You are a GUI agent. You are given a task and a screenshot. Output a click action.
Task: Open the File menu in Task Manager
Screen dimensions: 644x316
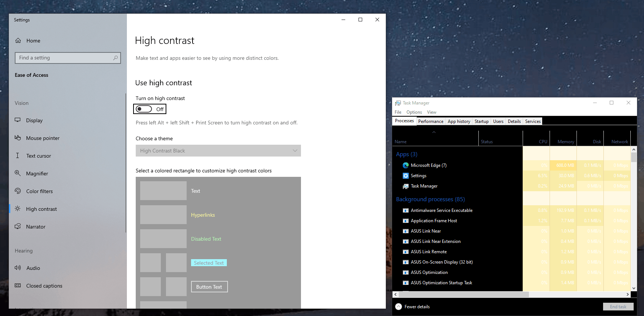click(x=398, y=112)
